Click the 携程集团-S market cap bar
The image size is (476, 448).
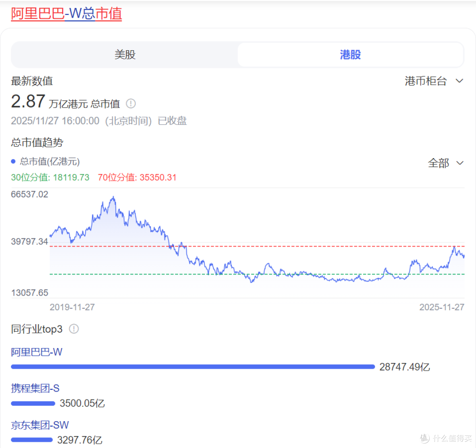click(x=33, y=404)
